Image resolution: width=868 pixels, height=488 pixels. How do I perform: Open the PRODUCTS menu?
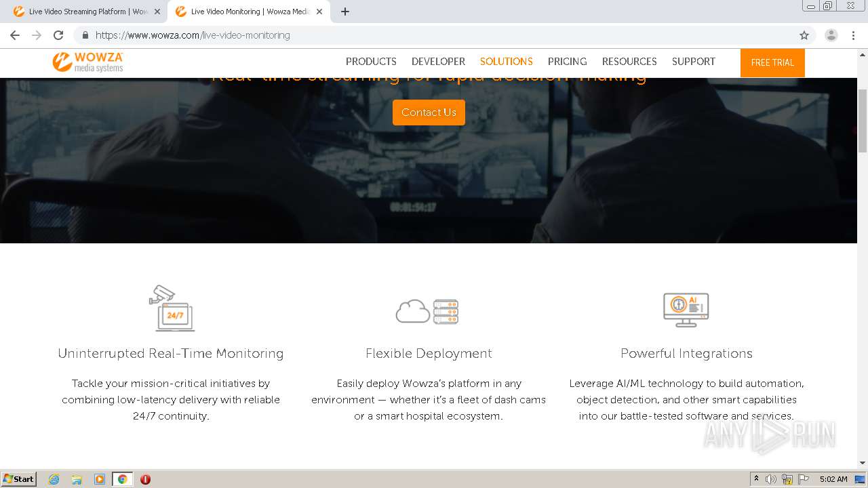371,62
